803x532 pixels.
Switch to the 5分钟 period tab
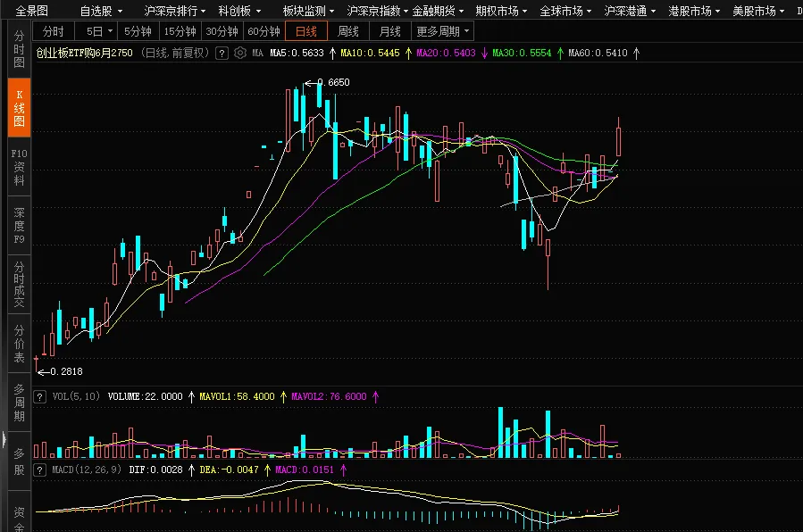pyautogui.click(x=138, y=32)
